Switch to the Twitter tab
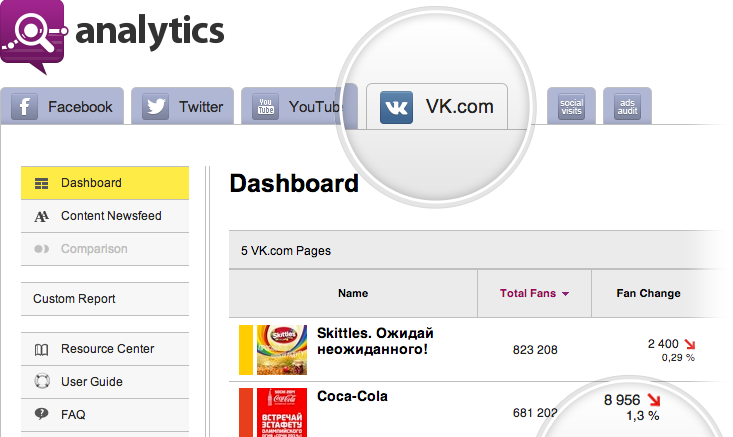The width and height of the screenshot is (733, 437). 183,107
